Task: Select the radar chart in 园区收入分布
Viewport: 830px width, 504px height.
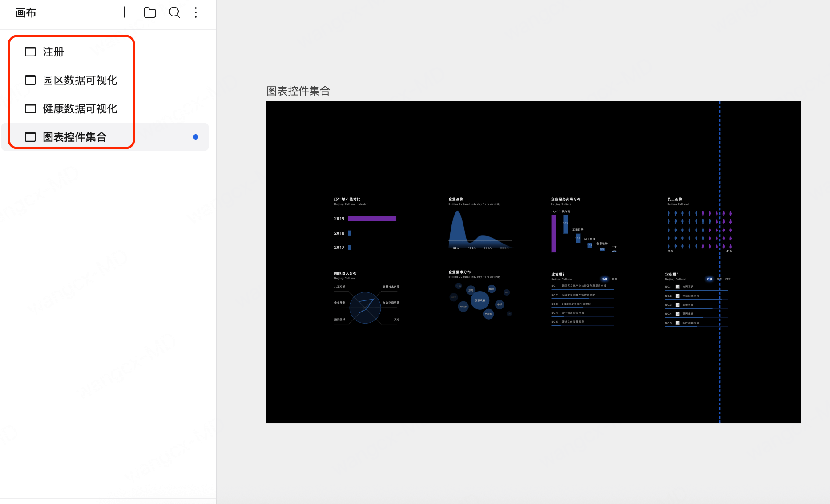Action: [x=365, y=307]
